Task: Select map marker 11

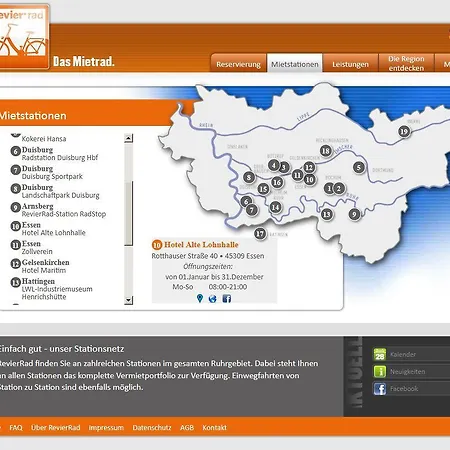Action: [x=297, y=175]
